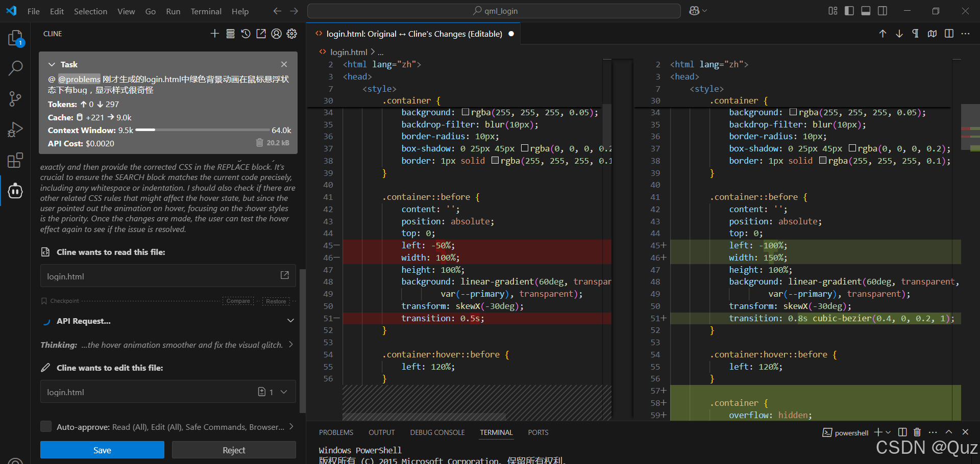Go back in navigation history

277,11
